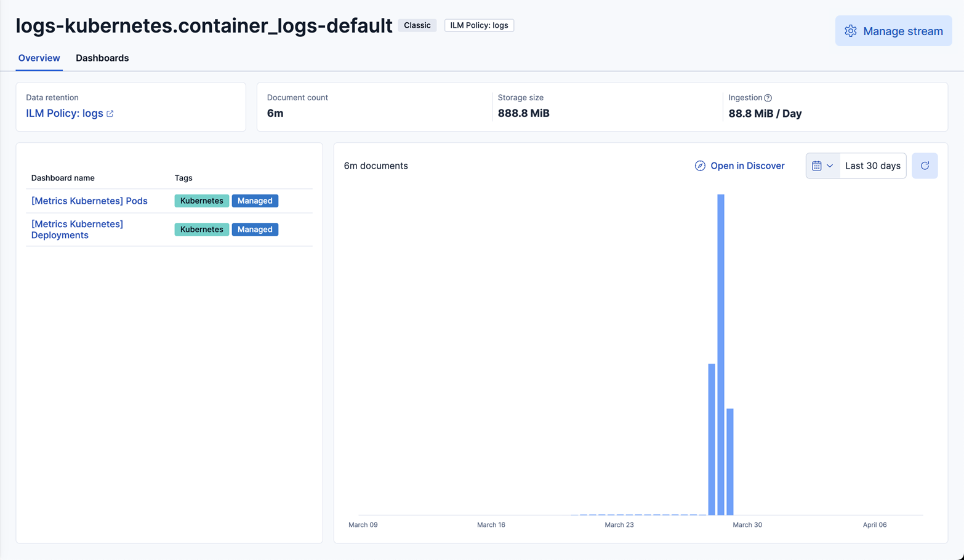964x560 pixels.
Task: Click the refresh icon beside date range
Action: click(x=924, y=166)
